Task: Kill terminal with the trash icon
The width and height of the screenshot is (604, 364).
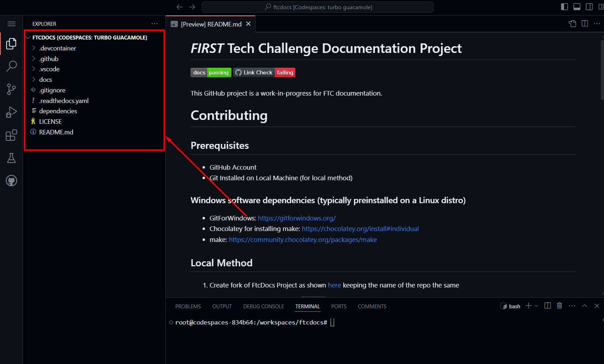Action: tap(559, 306)
